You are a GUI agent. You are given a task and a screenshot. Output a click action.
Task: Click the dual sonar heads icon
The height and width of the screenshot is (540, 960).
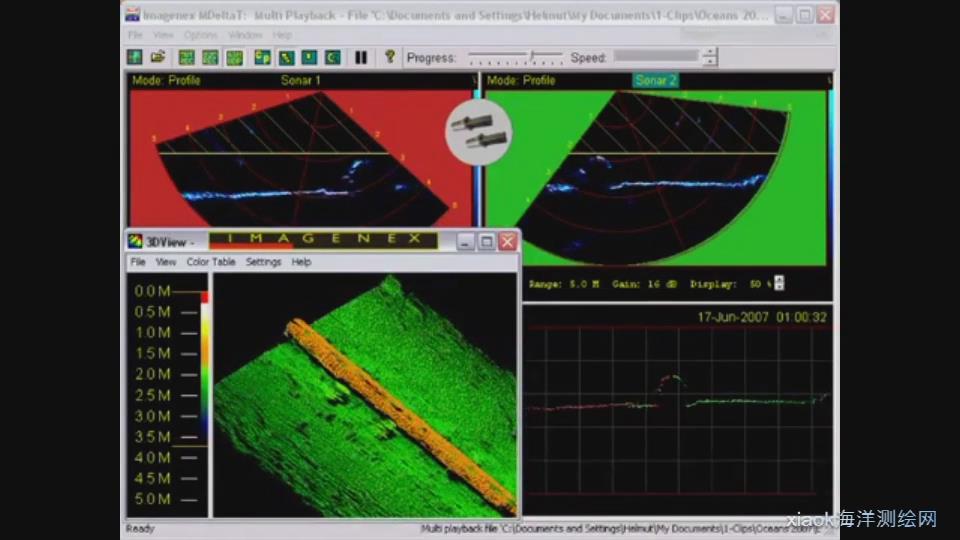point(478,132)
